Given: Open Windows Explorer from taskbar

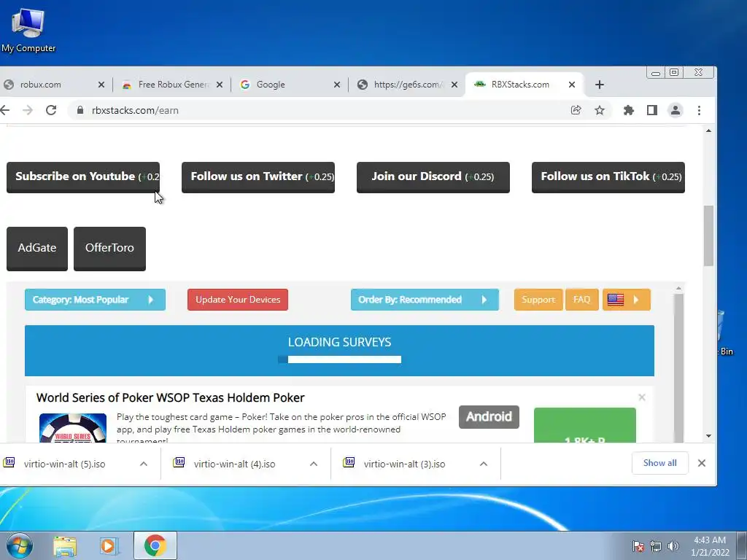Looking at the screenshot, I should pyautogui.click(x=65, y=545).
